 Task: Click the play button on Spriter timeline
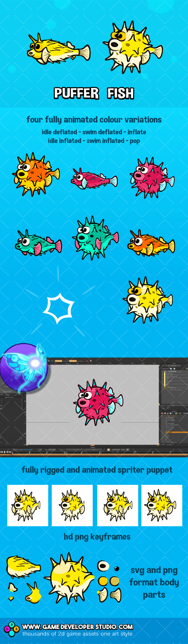(5, 452)
